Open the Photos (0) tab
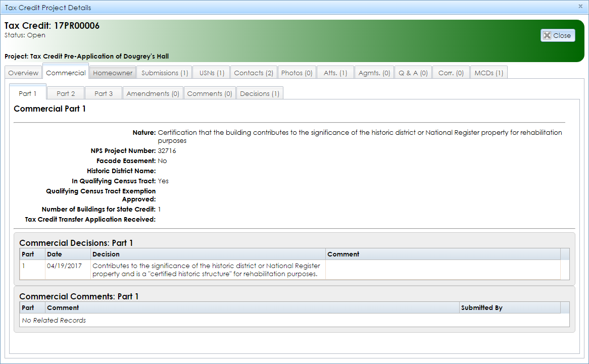 [x=297, y=72]
